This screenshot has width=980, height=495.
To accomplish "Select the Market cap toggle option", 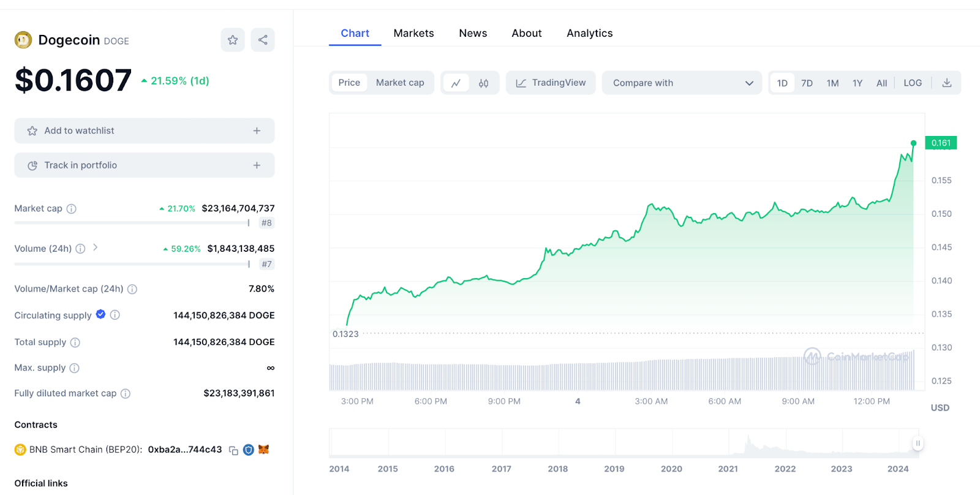I will click(400, 83).
